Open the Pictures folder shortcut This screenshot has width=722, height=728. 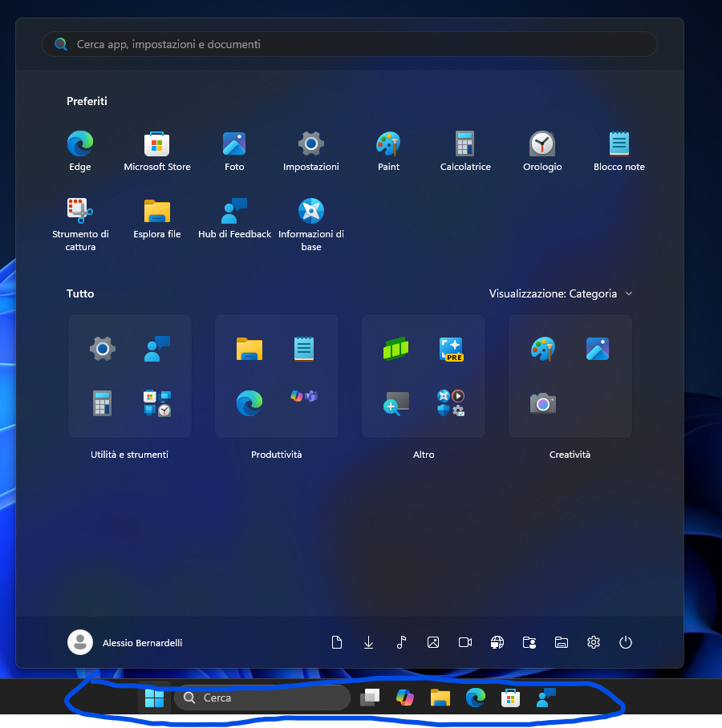click(433, 642)
